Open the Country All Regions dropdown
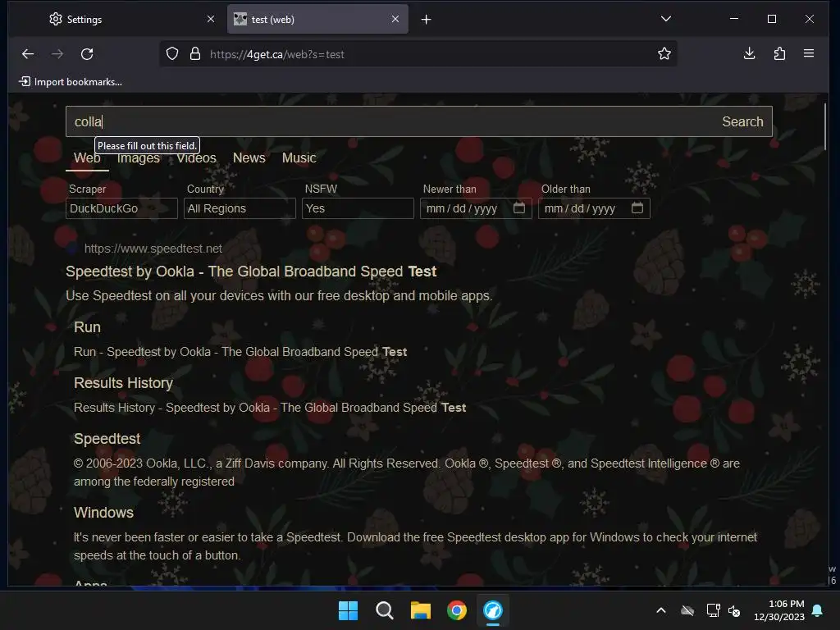The width and height of the screenshot is (840, 630). click(240, 208)
